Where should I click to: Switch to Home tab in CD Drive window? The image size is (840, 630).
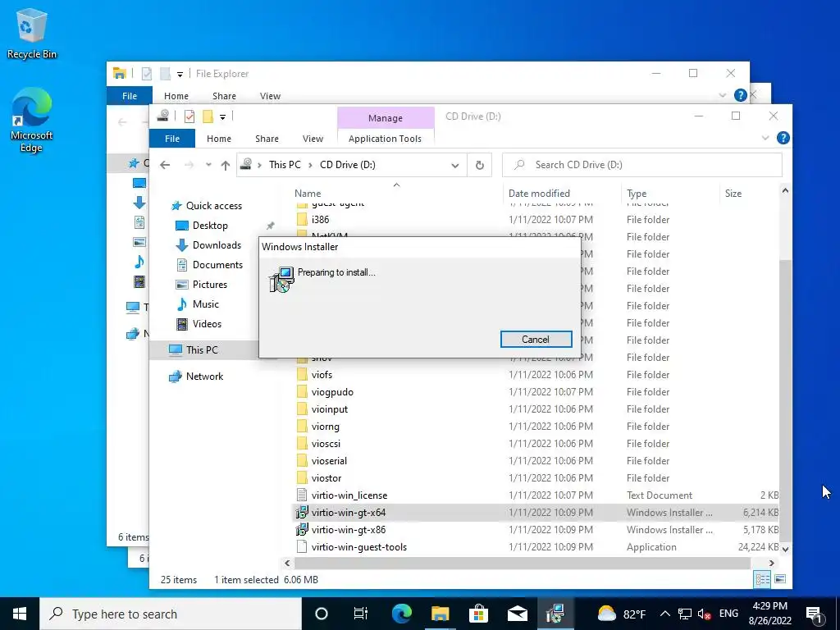click(218, 138)
